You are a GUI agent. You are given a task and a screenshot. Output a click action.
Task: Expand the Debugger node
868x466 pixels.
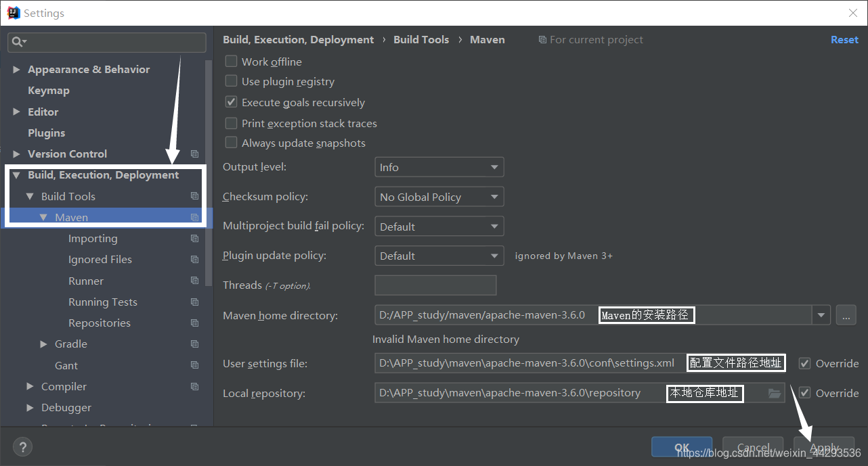pyautogui.click(x=30, y=408)
